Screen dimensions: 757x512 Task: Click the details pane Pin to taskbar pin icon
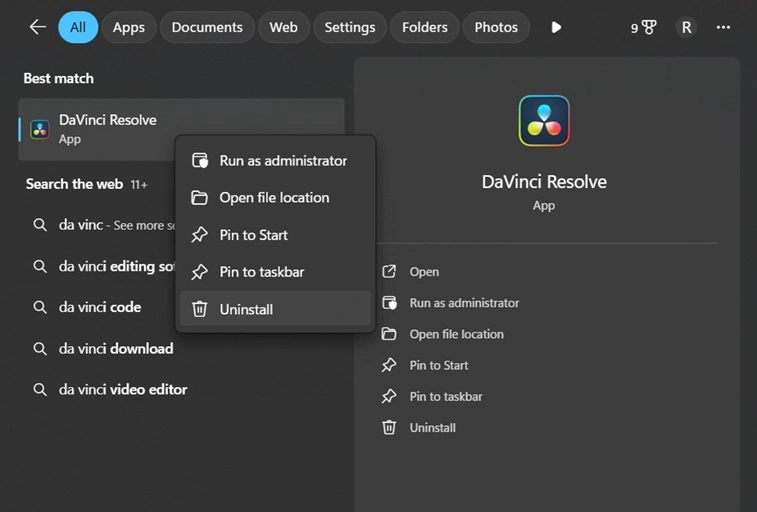[x=389, y=396]
